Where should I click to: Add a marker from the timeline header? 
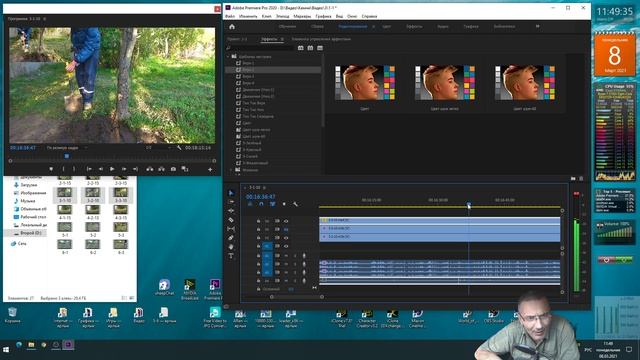(284, 204)
